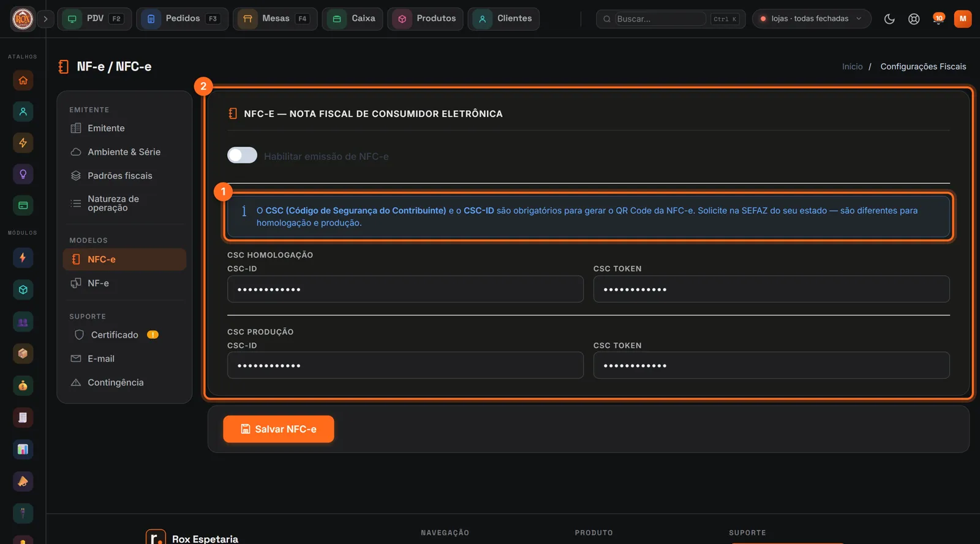Viewport: 980px width, 544px height.
Task: Open the cube module icon in sidebar
Action: [23, 290]
